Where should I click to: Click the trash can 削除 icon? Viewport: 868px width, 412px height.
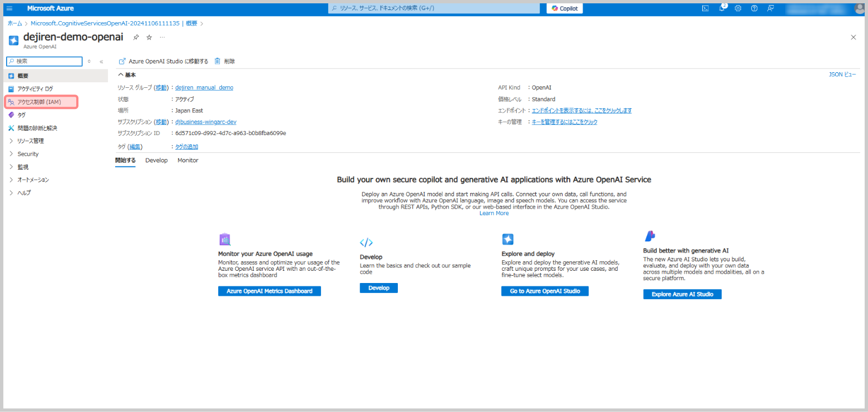(x=218, y=61)
